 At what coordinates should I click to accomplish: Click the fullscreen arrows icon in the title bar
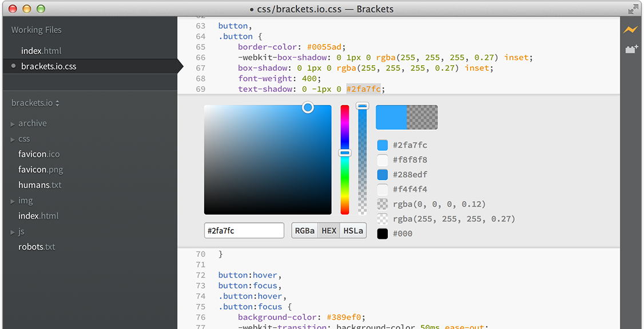pos(633,9)
